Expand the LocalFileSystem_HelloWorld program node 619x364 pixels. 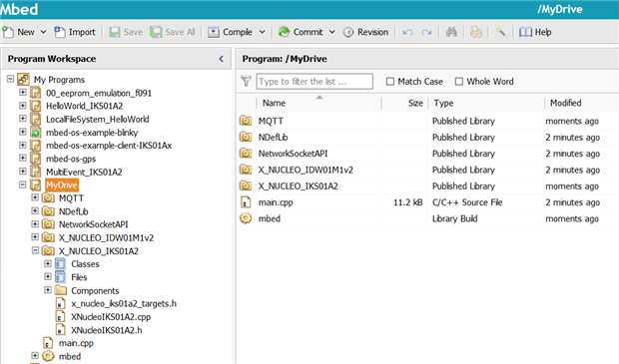point(23,119)
